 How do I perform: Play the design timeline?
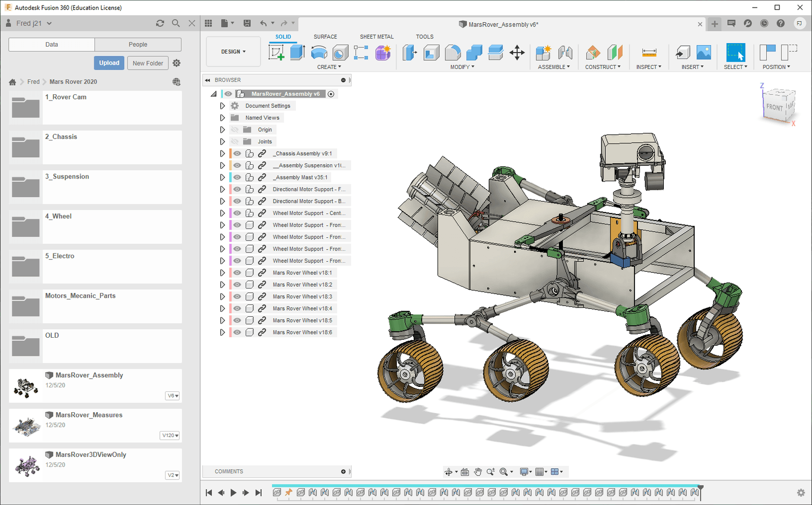pos(233,492)
